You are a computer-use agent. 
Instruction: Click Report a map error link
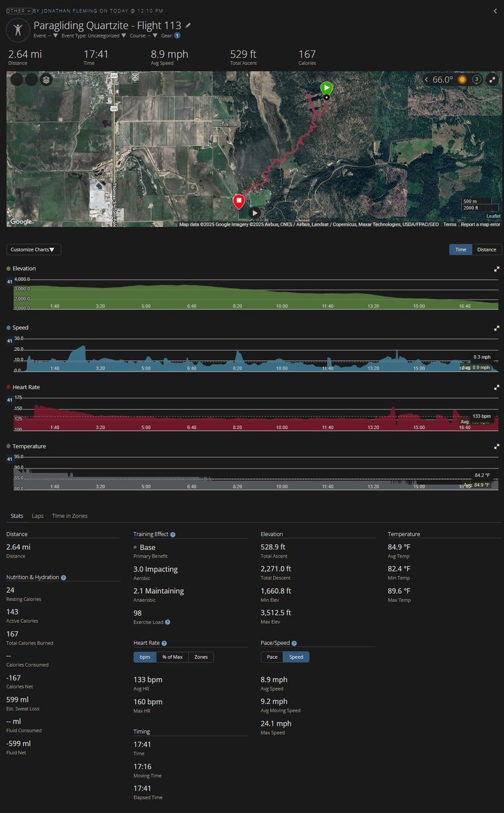(480, 224)
